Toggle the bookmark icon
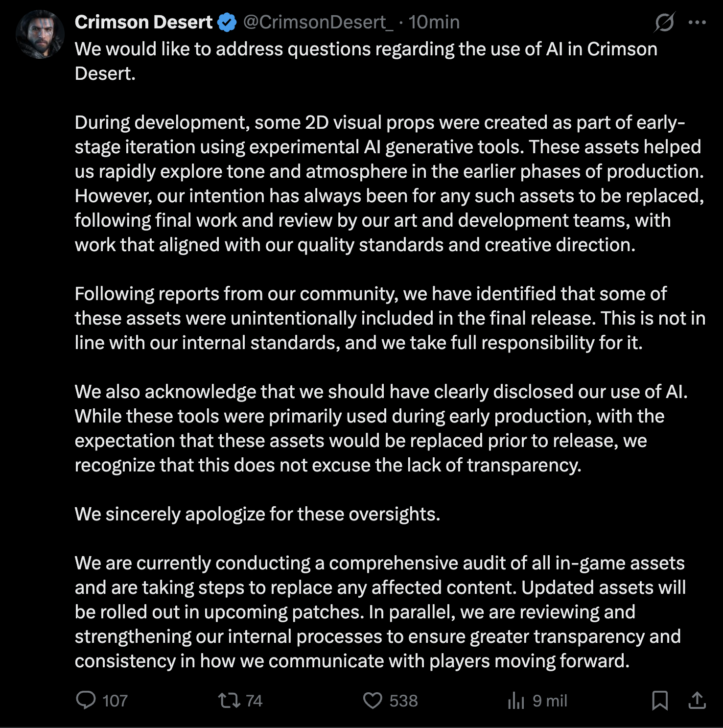 pyautogui.click(x=660, y=701)
